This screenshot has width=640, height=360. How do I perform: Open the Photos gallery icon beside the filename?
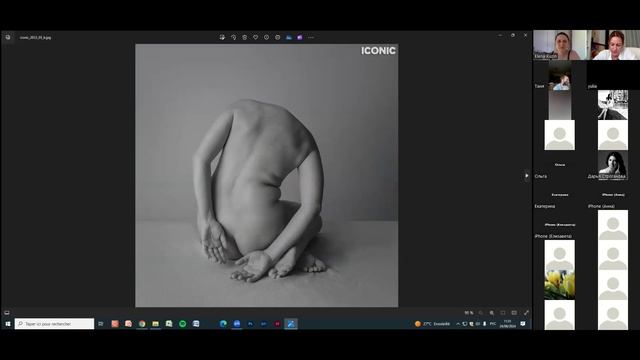click(8, 37)
